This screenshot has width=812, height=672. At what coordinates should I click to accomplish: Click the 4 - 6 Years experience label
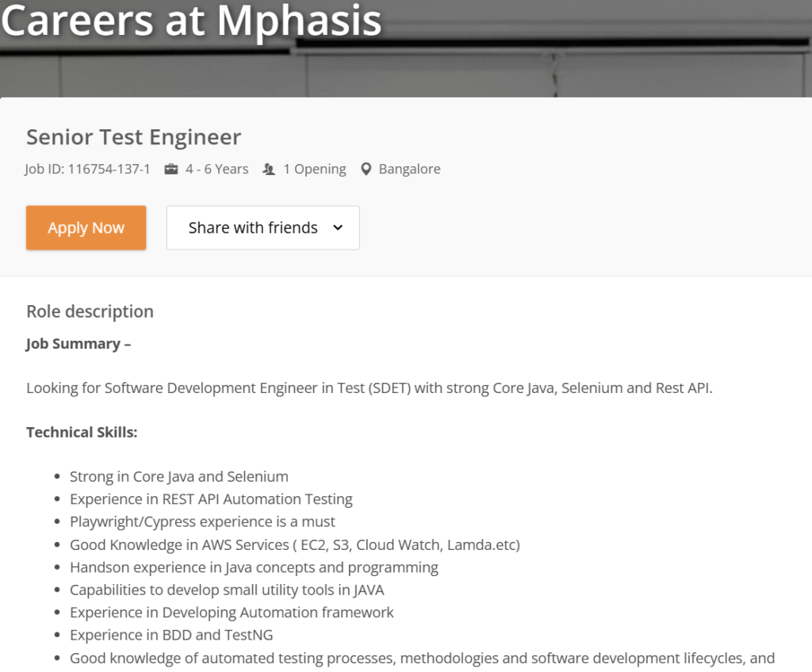(217, 170)
